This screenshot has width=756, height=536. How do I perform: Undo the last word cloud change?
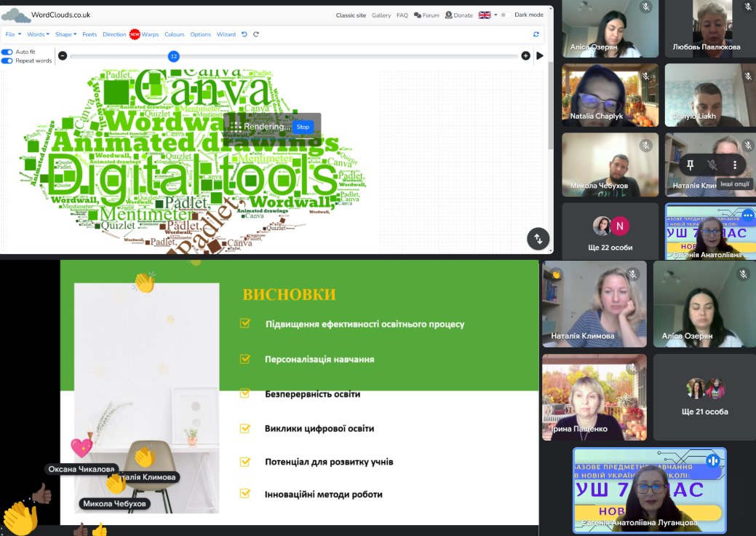(244, 34)
